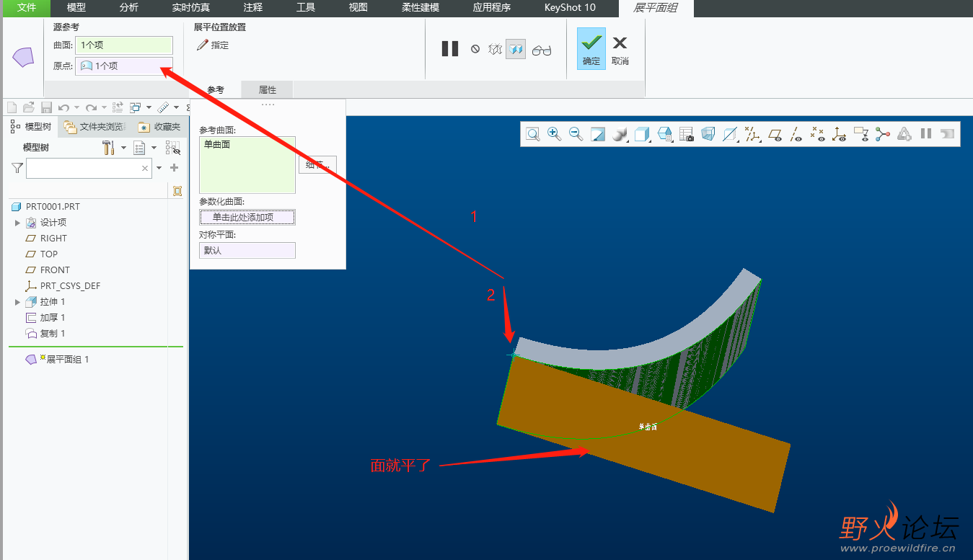Switch to the 文件夹浏览器 tab

pos(94,127)
